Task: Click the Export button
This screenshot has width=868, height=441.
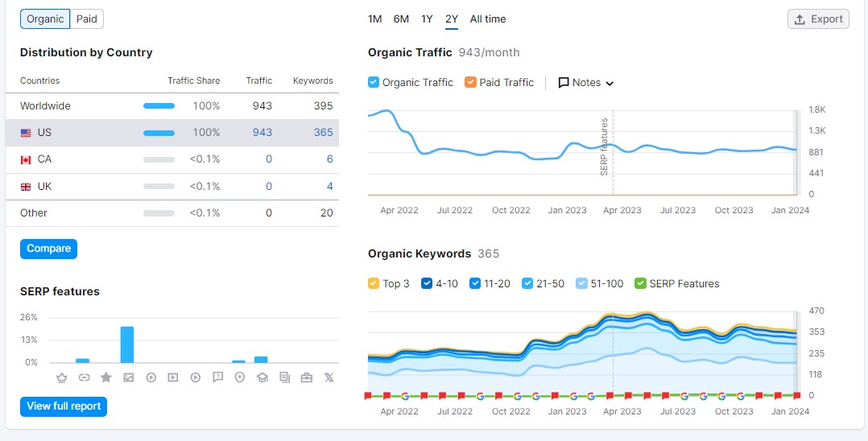Action: (x=818, y=19)
